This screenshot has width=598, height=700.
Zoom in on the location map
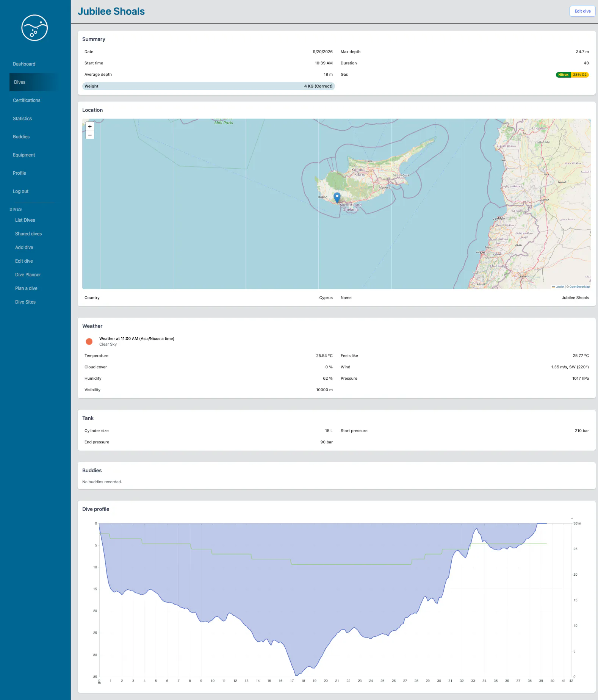(x=90, y=126)
